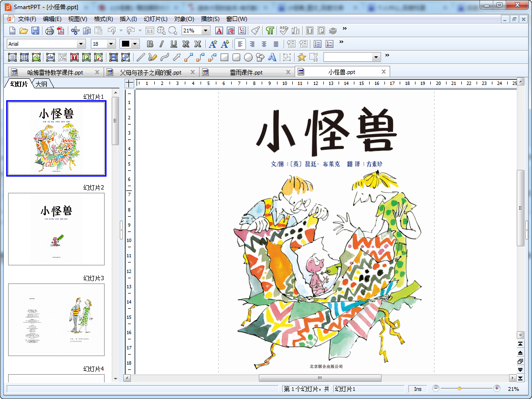Insert a sound object icon
Screen dimensions: 532x399
pos(126,57)
